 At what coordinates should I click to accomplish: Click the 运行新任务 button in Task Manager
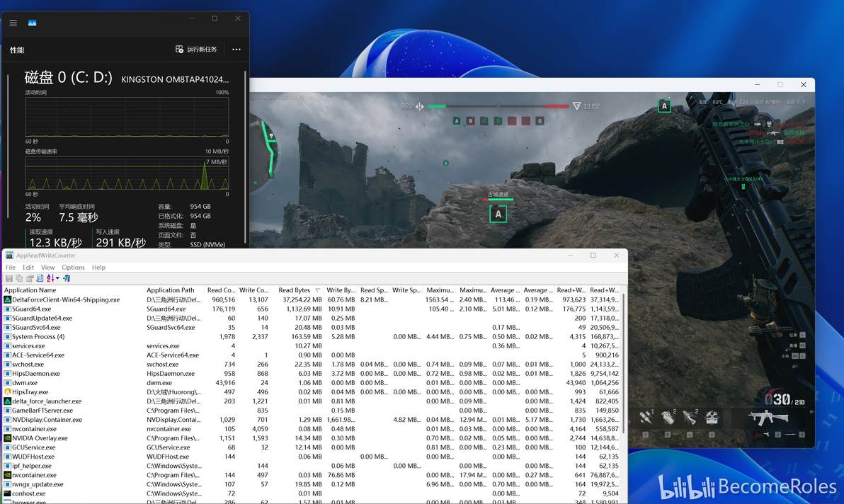[196, 49]
